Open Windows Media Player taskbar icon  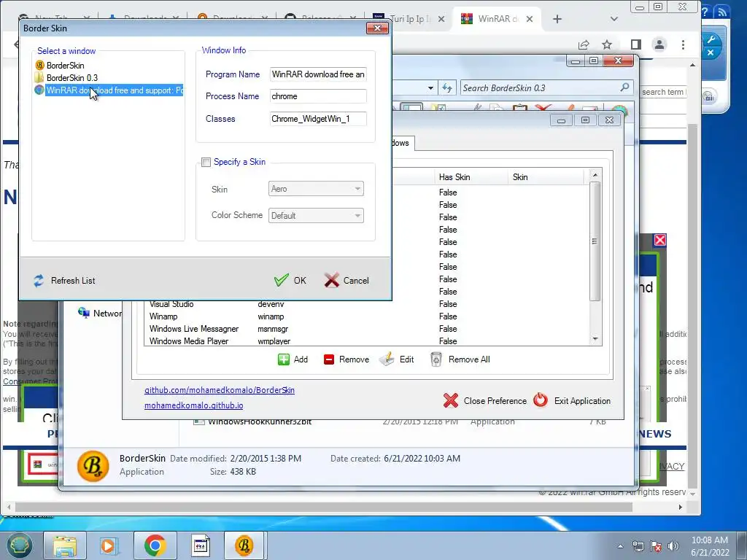coord(109,545)
